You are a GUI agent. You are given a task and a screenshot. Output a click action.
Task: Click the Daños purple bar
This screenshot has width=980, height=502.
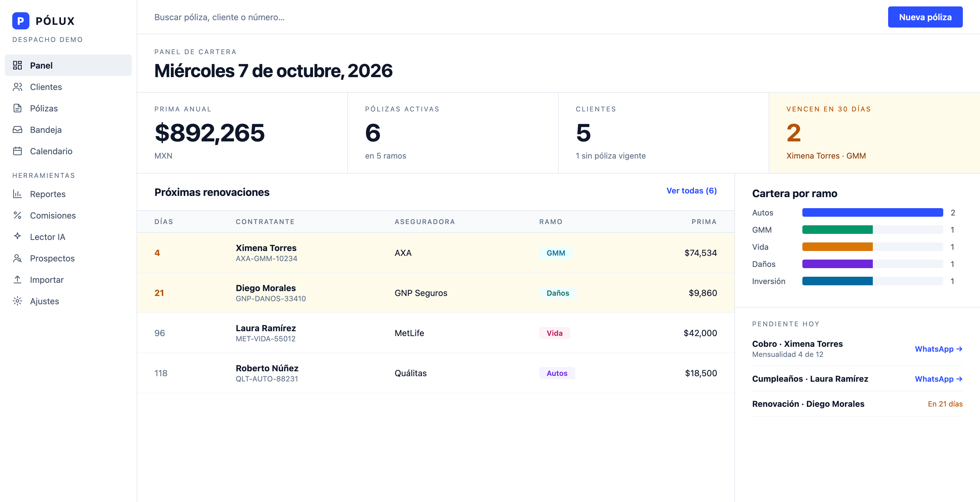click(x=837, y=264)
